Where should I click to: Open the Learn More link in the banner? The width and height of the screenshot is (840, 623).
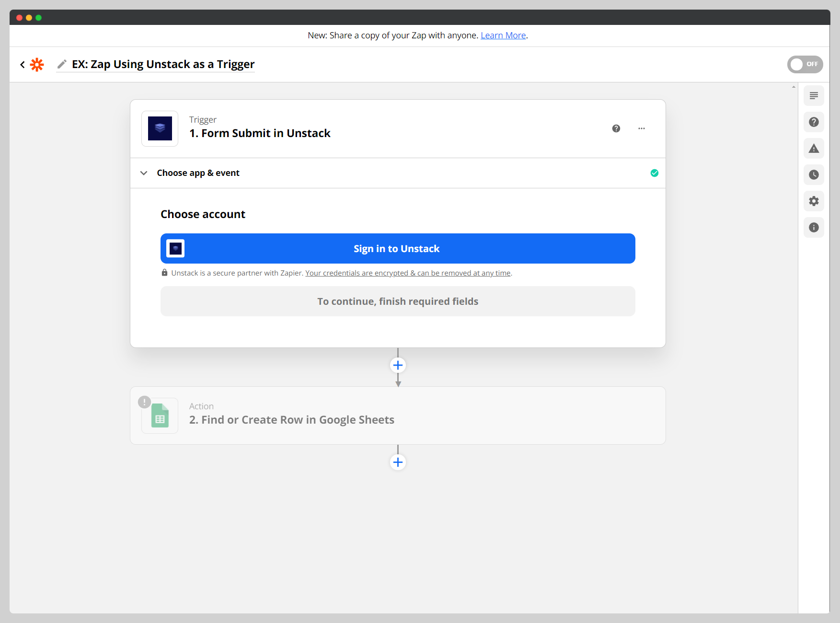(503, 35)
